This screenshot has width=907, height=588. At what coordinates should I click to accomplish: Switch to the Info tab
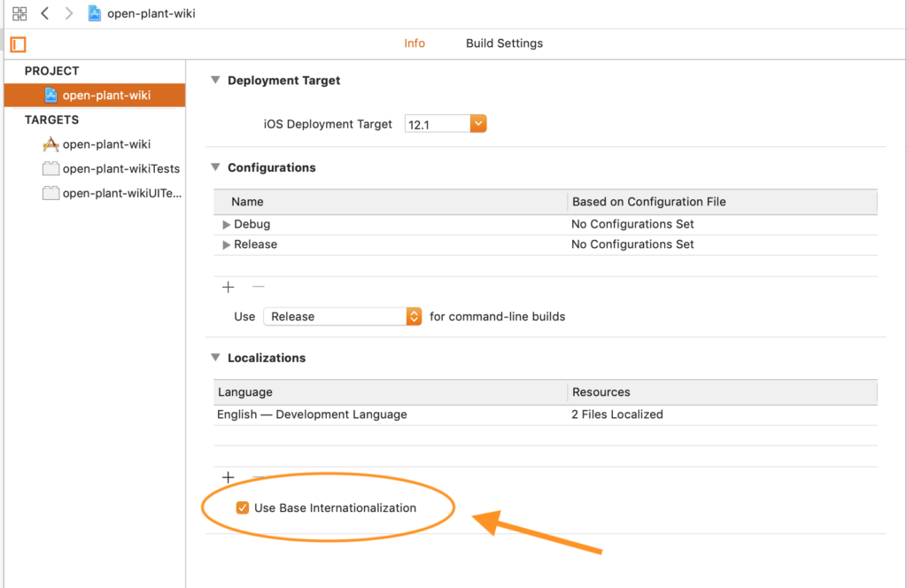[415, 43]
